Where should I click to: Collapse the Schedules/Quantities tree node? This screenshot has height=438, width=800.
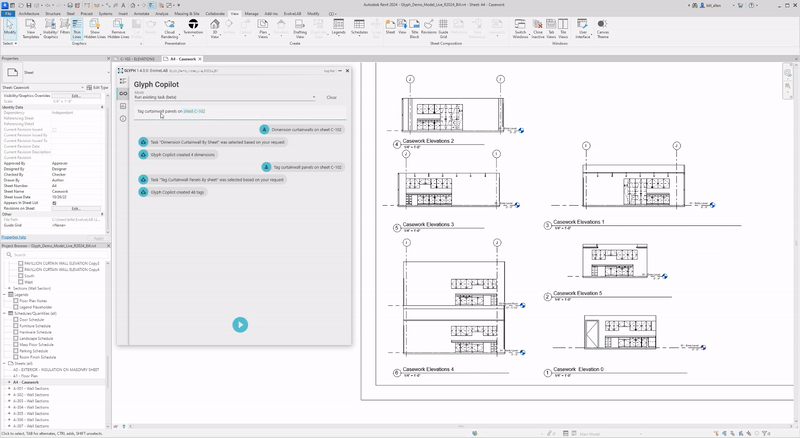point(5,313)
